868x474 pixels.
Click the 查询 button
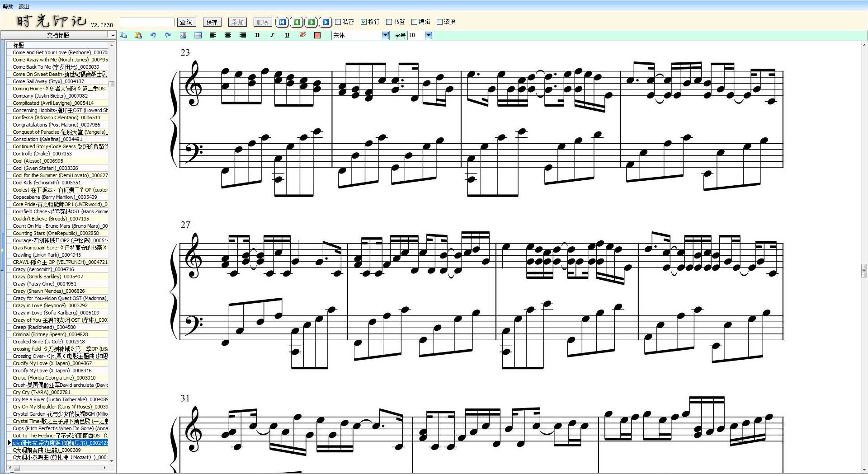click(186, 22)
